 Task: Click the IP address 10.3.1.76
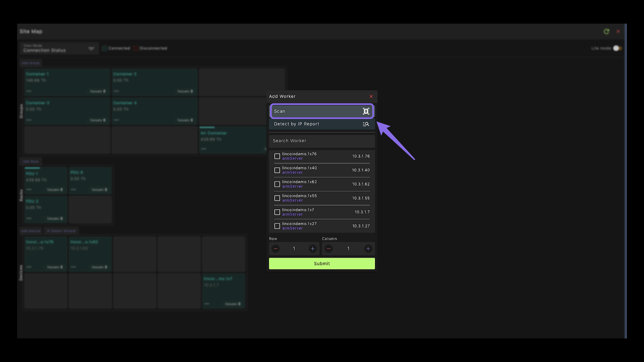[x=361, y=156]
